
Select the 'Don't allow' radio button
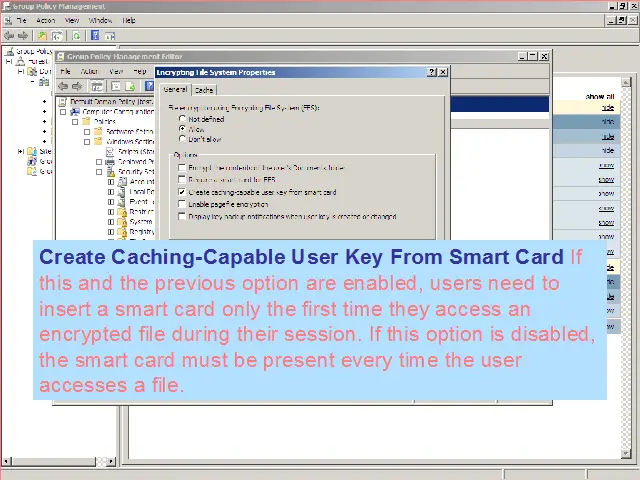click(182, 139)
